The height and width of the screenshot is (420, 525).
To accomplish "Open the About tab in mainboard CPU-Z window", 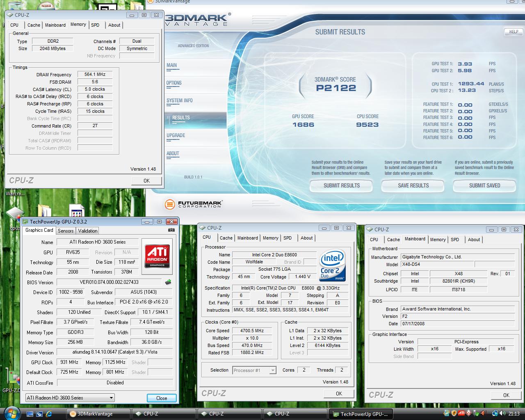I will [x=474, y=240].
